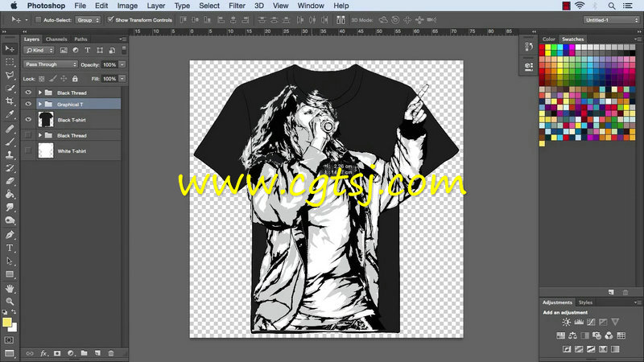The height and width of the screenshot is (362, 644).
Task: Add a Curves adjustment
Action: pyautogui.click(x=591, y=323)
